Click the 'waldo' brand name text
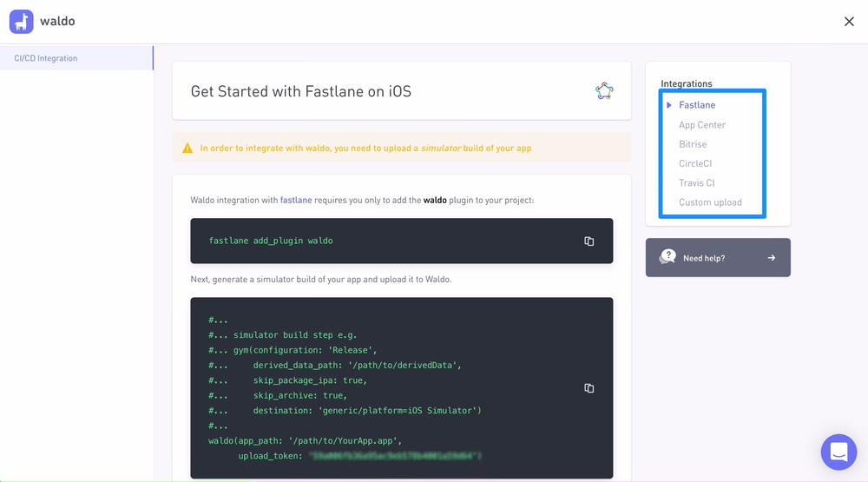Viewport: 868px width, 482px height. click(57, 21)
